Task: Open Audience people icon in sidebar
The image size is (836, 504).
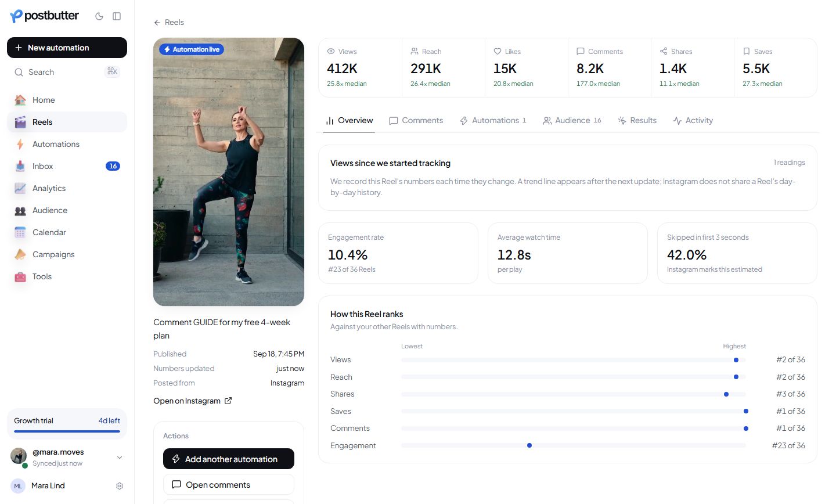Action: tap(20, 210)
